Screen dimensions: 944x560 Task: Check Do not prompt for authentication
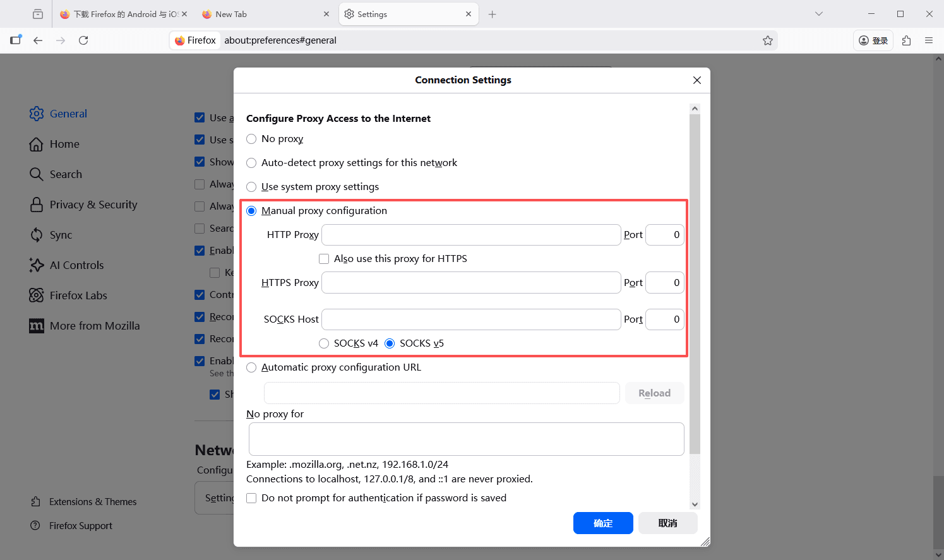pyautogui.click(x=251, y=497)
